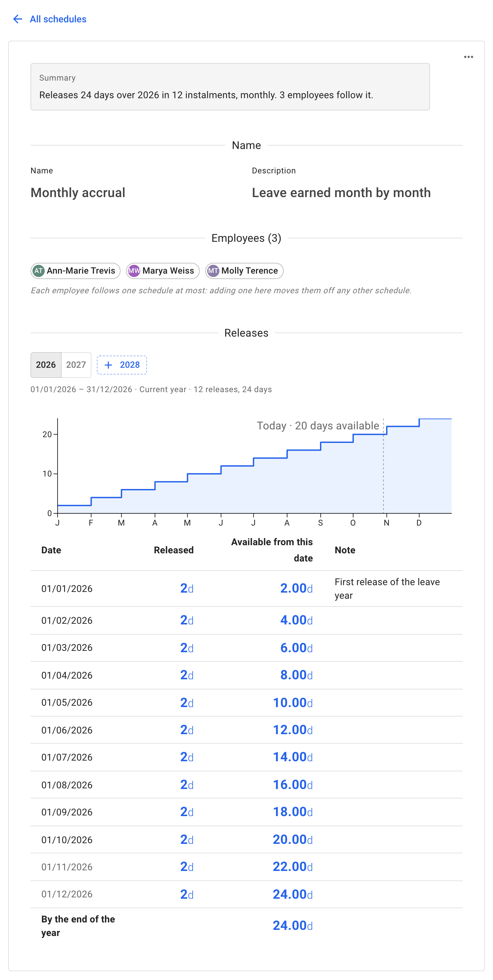This screenshot has height=980, width=493.
Task: Switch to the 2027 year tab
Action: pos(76,365)
